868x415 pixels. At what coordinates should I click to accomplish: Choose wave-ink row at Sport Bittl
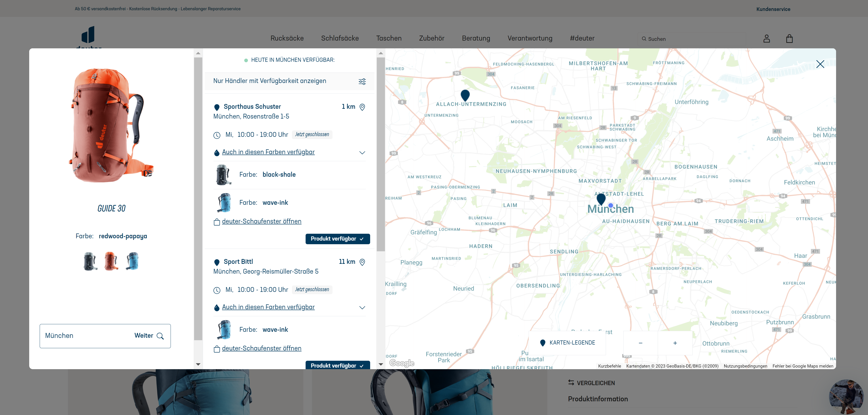point(290,330)
